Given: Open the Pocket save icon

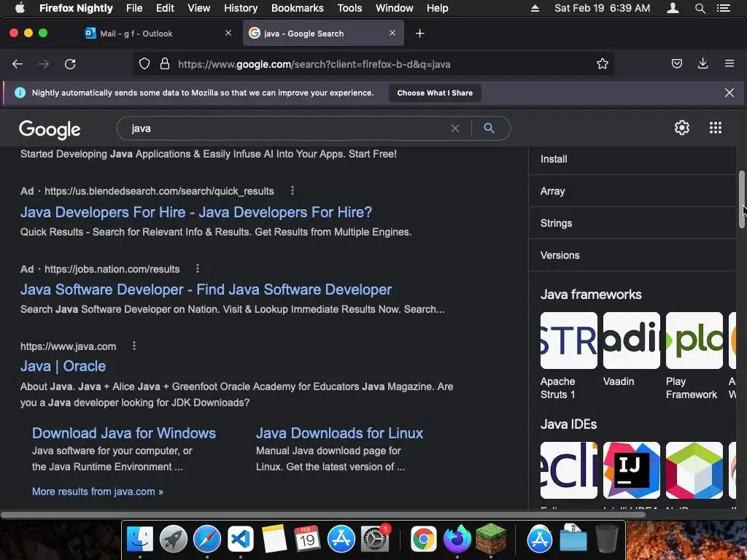Looking at the screenshot, I should (x=676, y=64).
